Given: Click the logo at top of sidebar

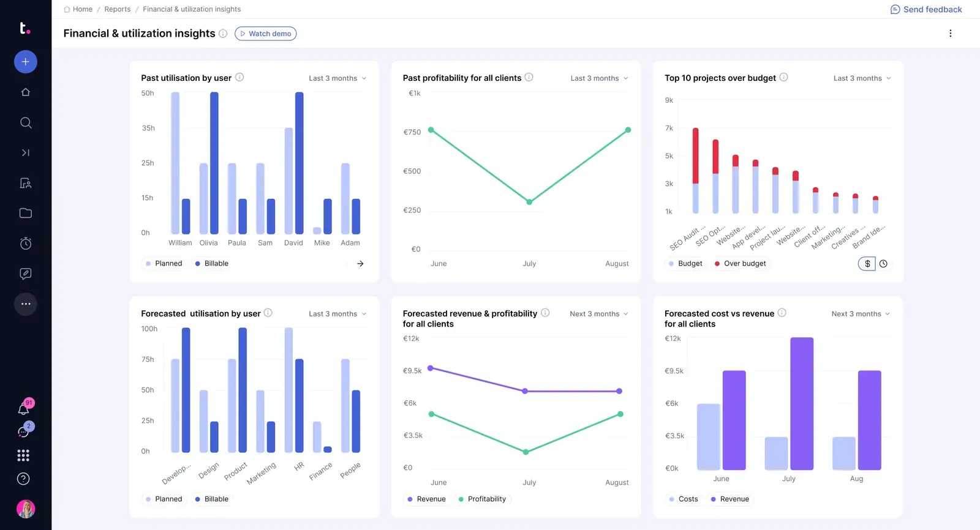Looking at the screenshot, I should click(24, 28).
